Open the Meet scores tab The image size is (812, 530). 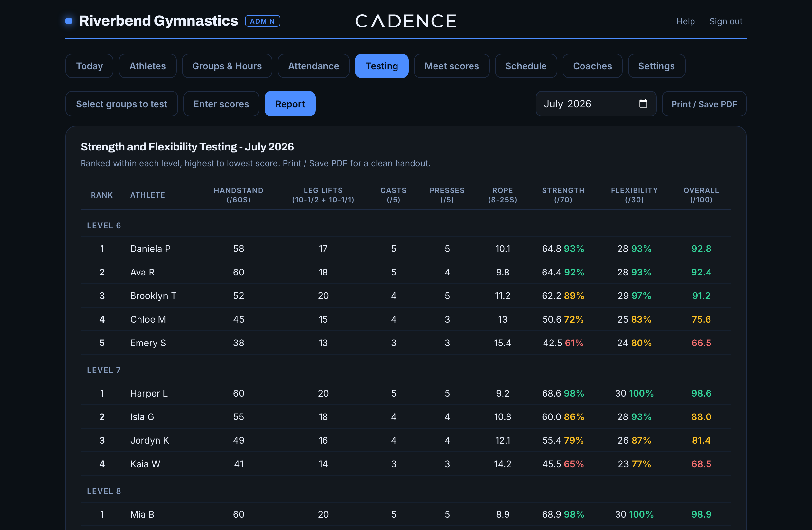click(452, 66)
